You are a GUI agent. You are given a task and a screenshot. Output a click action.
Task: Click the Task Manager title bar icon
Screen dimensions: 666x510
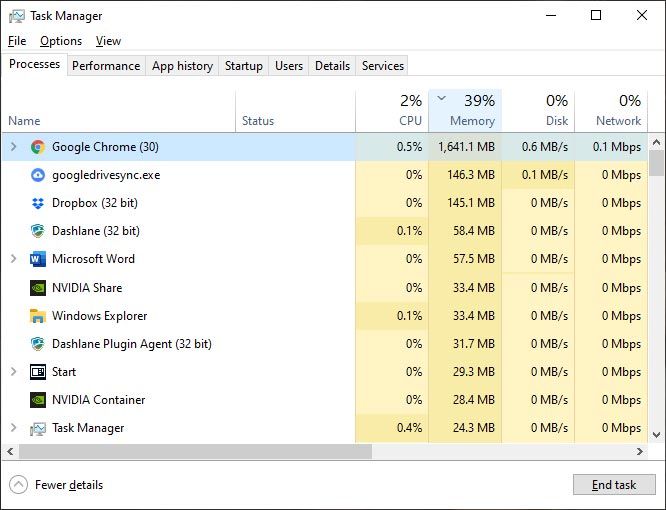click(x=17, y=16)
